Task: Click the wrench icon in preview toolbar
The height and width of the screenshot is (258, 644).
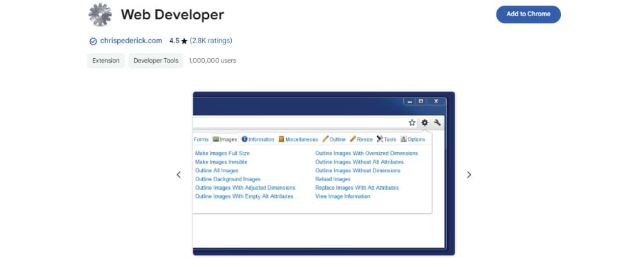Action: (437, 123)
